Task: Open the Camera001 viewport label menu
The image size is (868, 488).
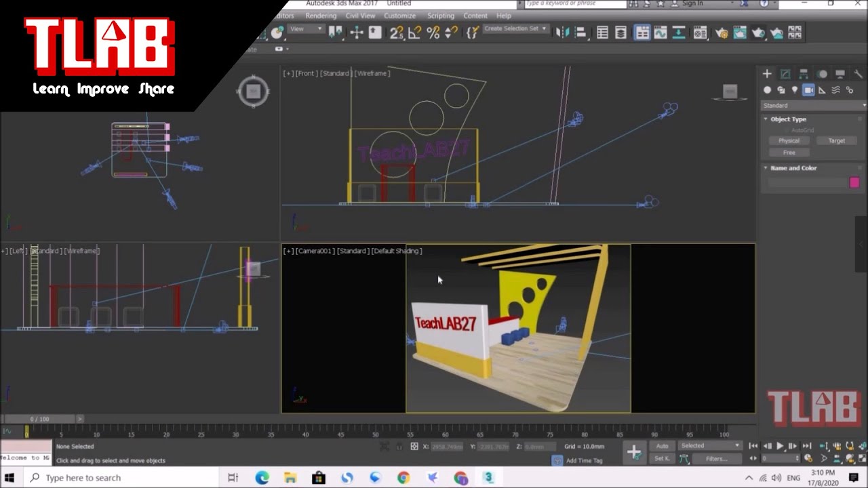Action: pyautogui.click(x=315, y=251)
